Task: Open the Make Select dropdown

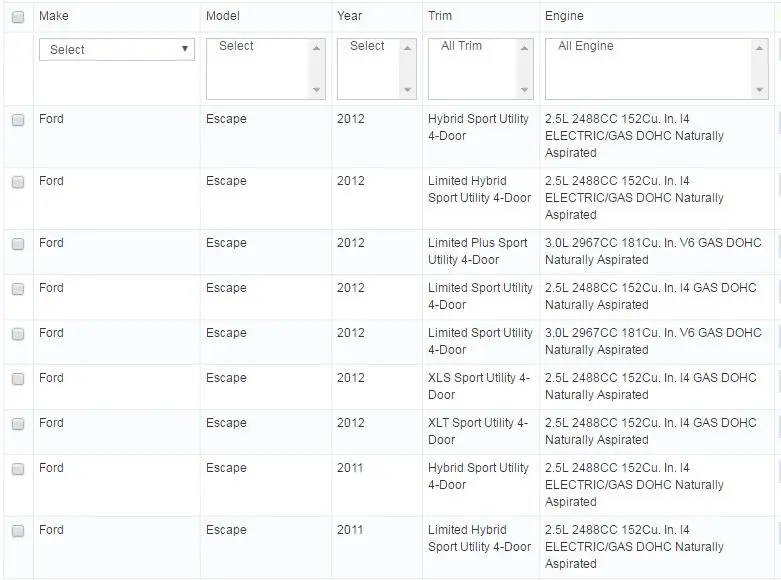Action: coord(117,49)
